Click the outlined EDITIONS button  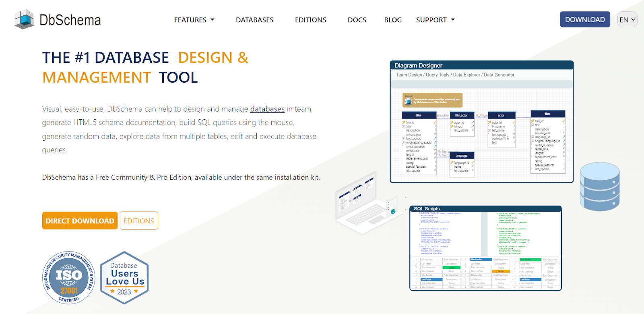coord(139,220)
